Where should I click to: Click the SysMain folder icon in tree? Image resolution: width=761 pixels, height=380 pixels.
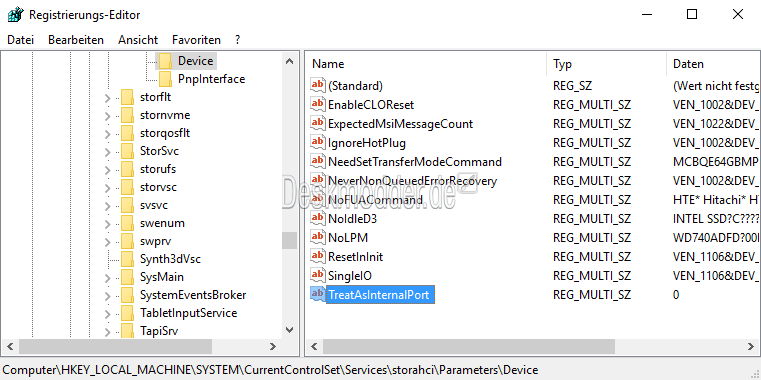127,277
